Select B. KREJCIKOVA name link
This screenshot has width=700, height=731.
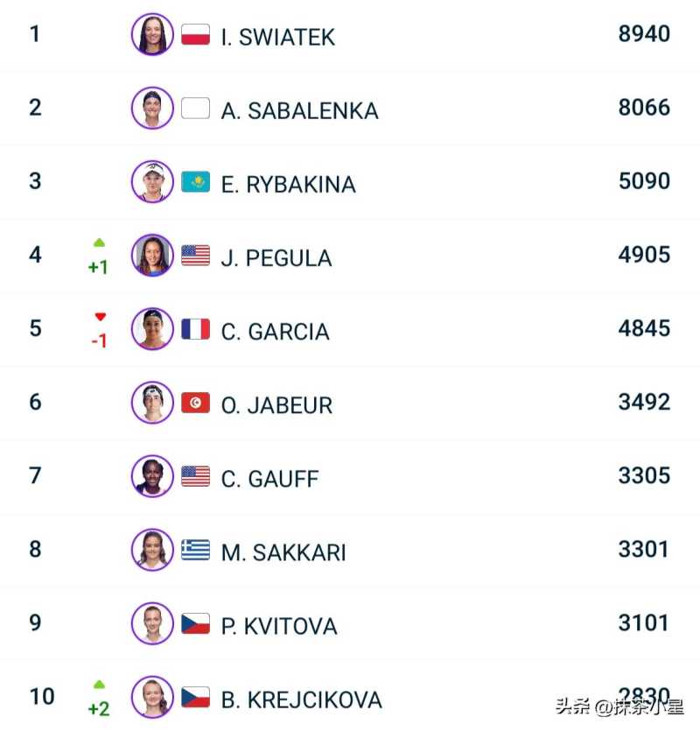pos(301,700)
